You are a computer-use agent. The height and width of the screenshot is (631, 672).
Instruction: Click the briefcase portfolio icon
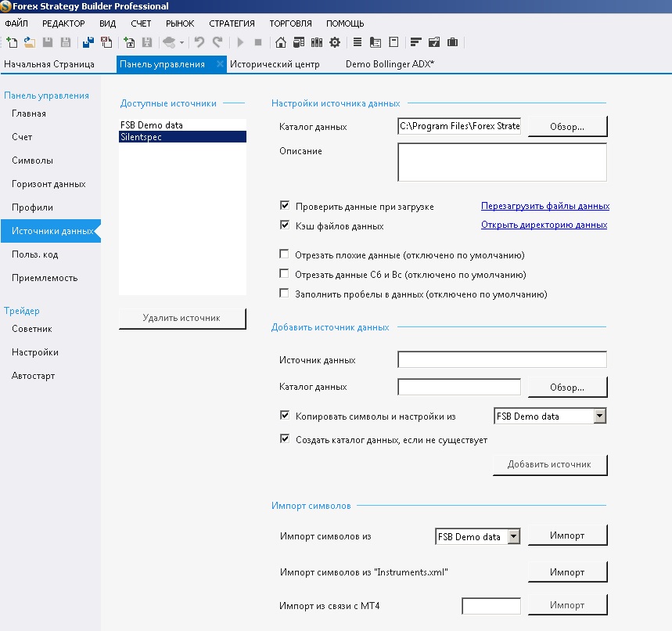[x=453, y=42]
